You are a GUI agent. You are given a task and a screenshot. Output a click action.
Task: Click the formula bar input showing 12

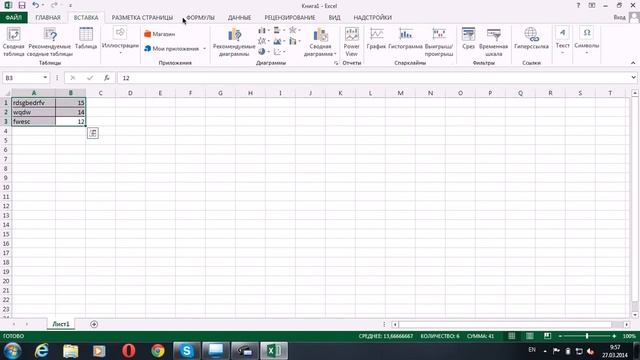(373, 78)
